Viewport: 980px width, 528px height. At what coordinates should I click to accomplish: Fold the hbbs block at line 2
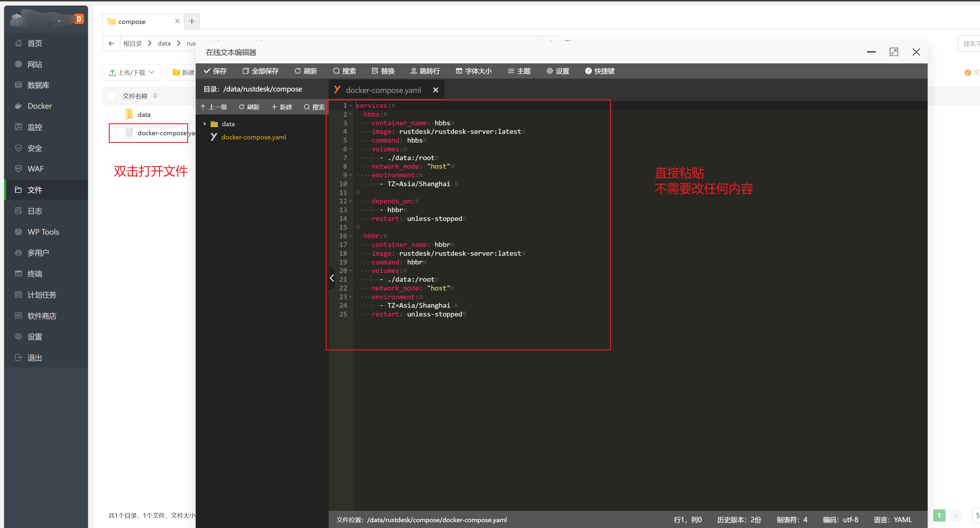[350, 115]
